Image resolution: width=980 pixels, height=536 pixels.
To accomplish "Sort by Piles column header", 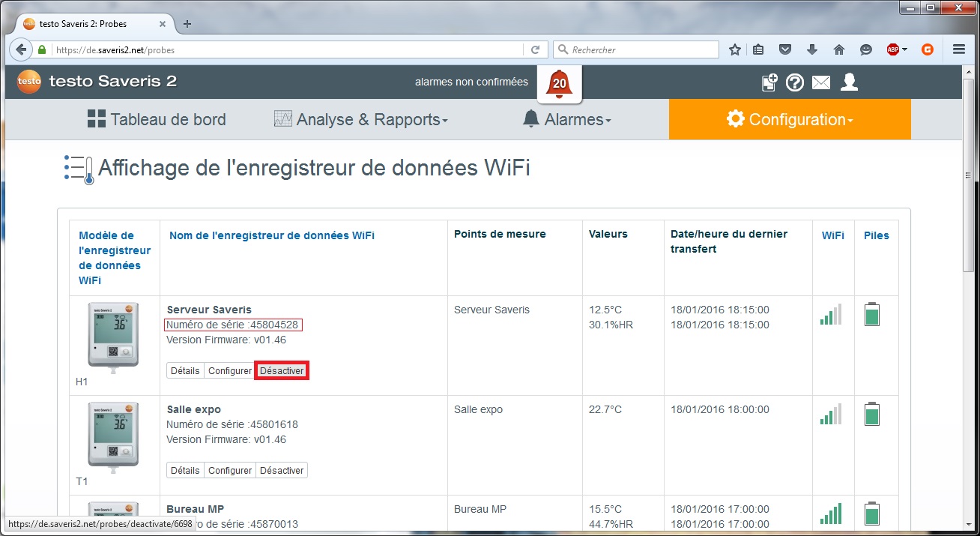I will tap(877, 235).
